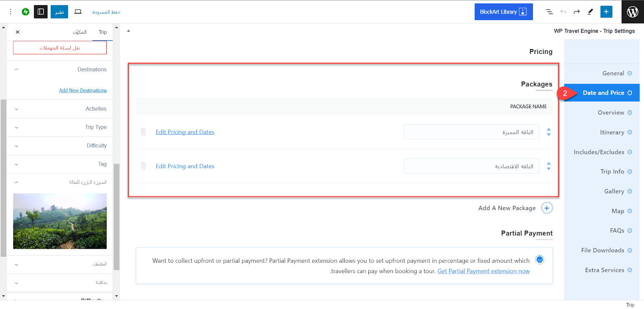Open the laptop preview icon
644x309 pixels.
click(x=78, y=12)
